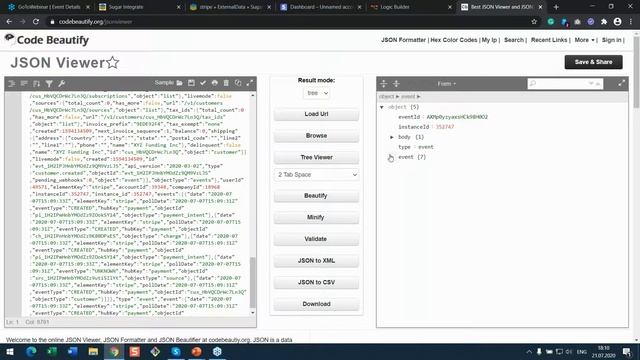The image size is (640, 360).
Task: Collapse the object {5} root node
Action: pyautogui.click(x=382, y=107)
